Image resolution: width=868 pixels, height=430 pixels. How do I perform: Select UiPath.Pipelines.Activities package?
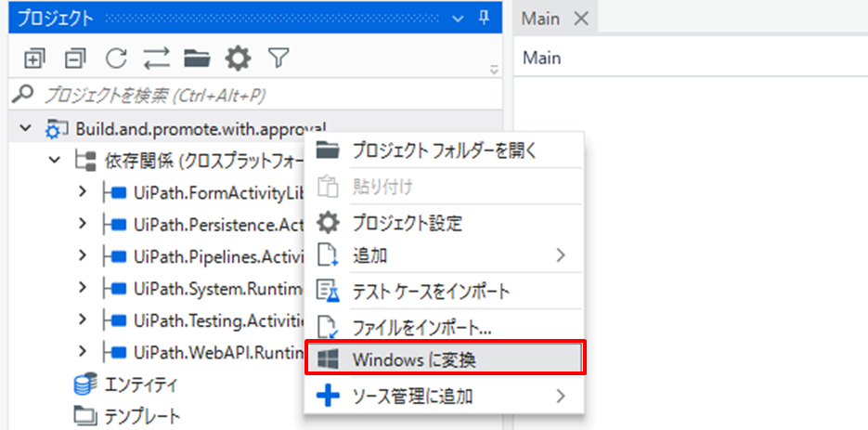point(219,256)
